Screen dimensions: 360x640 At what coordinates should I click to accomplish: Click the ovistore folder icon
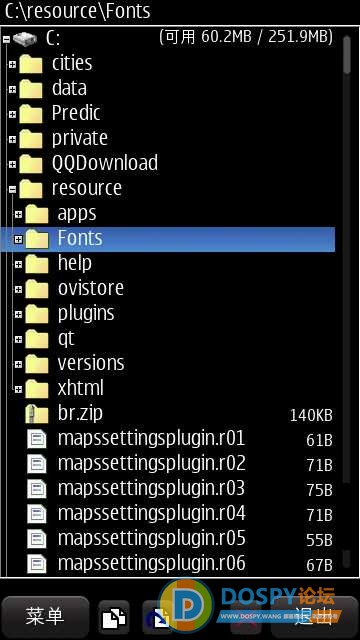click(x=37, y=289)
